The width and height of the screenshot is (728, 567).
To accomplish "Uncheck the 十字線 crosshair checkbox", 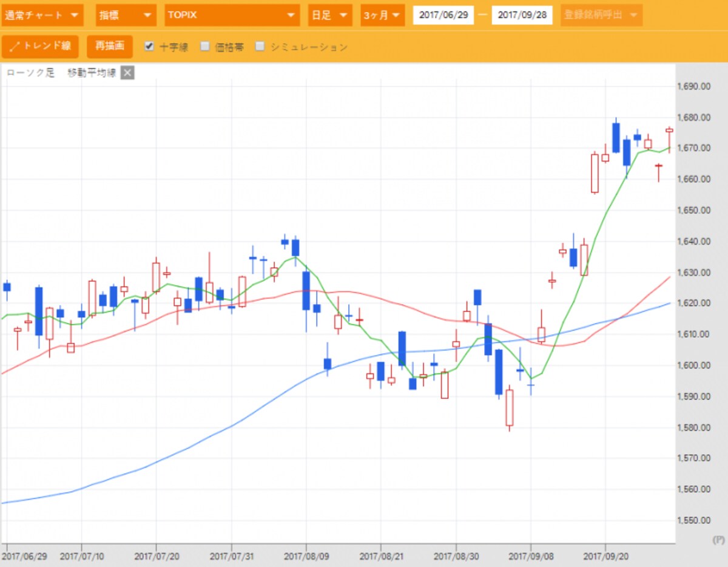I will [x=149, y=46].
